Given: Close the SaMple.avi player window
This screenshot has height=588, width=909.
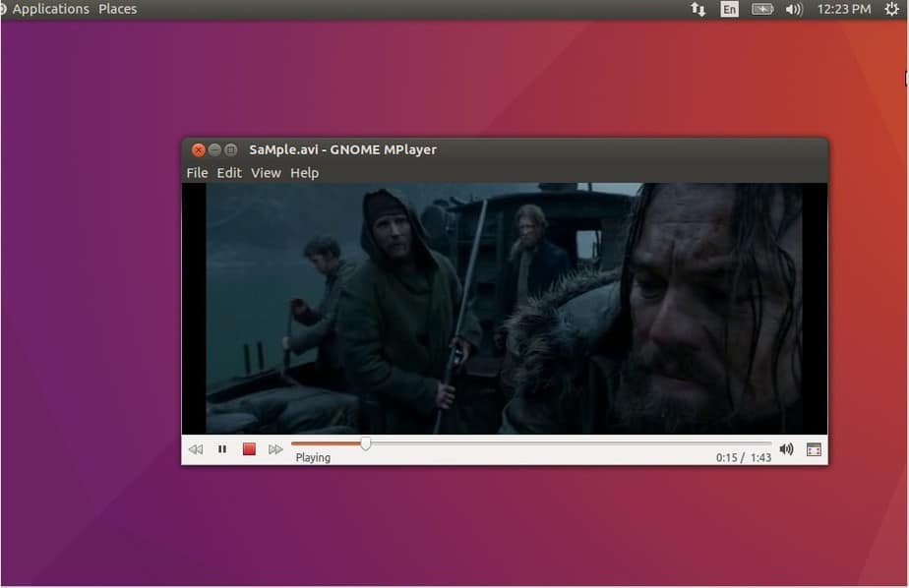Looking at the screenshot, I should [199, 150].
